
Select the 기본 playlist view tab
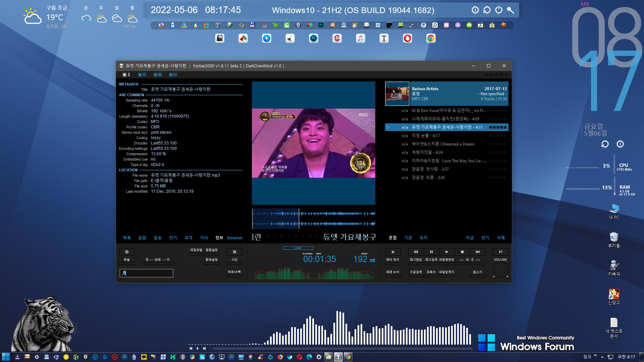408,238
